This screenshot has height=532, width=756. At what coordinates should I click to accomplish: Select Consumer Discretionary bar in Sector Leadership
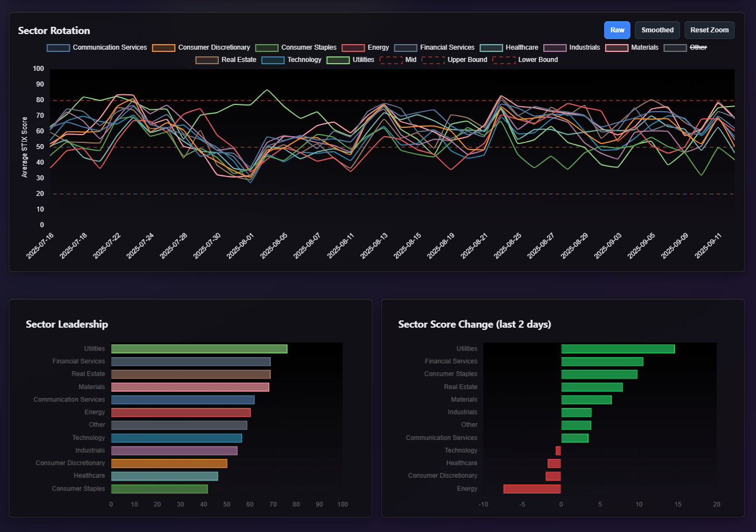[169, 463]
